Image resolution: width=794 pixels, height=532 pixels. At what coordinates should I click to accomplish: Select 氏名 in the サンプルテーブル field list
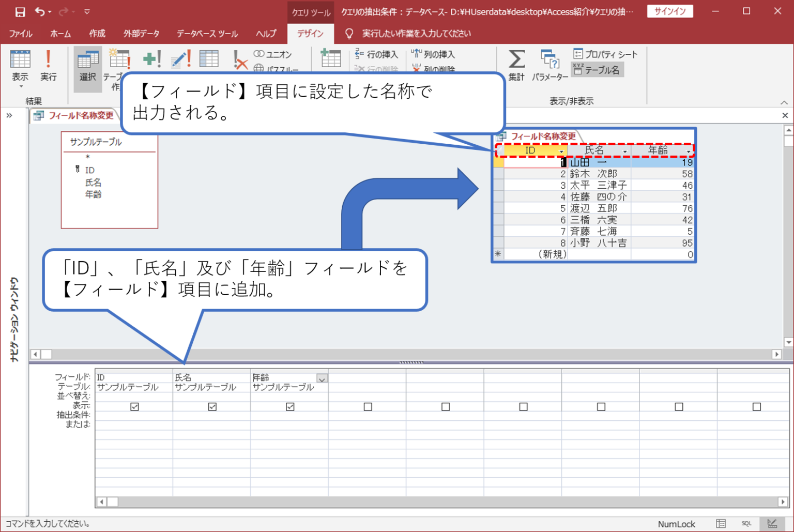pyautogui.click(x=94, y=183)
